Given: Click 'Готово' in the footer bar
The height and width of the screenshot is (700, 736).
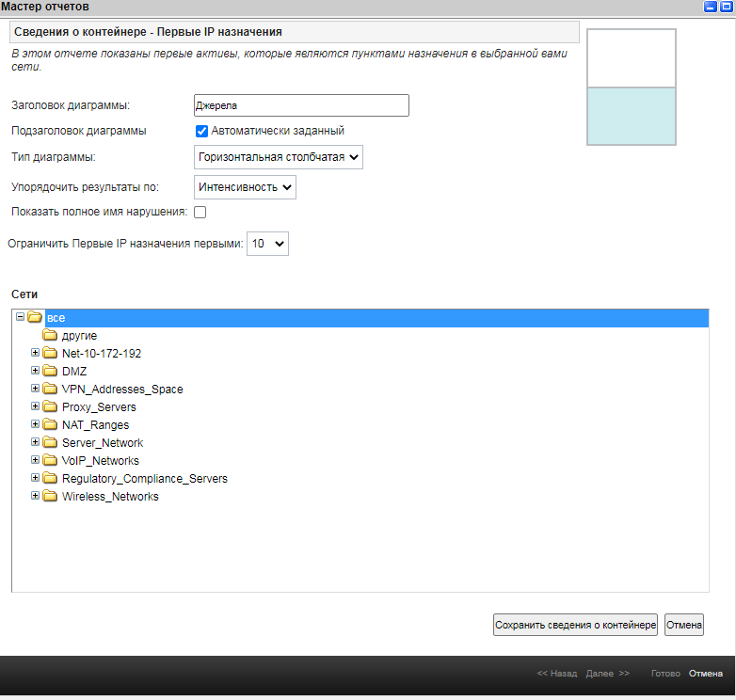Looking at the screenshot, I should pos(665,674).
